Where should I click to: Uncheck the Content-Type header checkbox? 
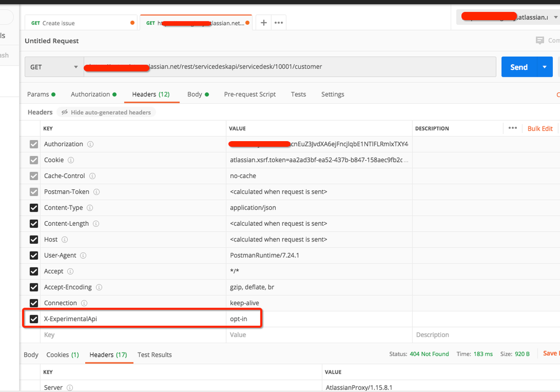pos(34,208)
